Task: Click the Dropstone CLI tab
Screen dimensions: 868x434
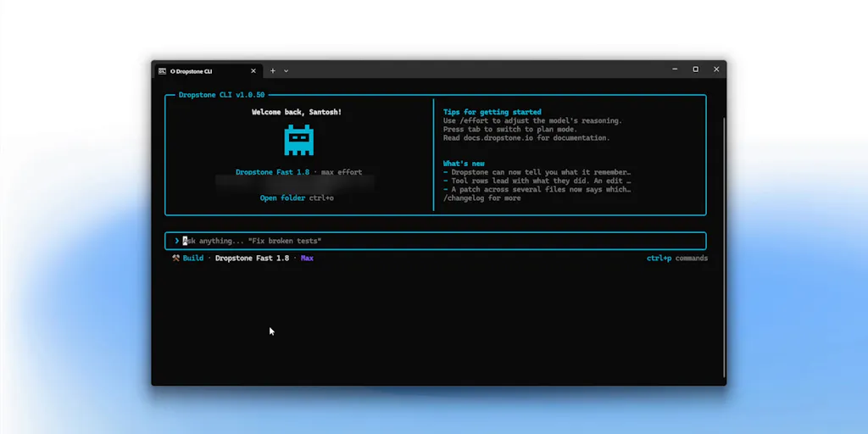Action: coord(208,71)
